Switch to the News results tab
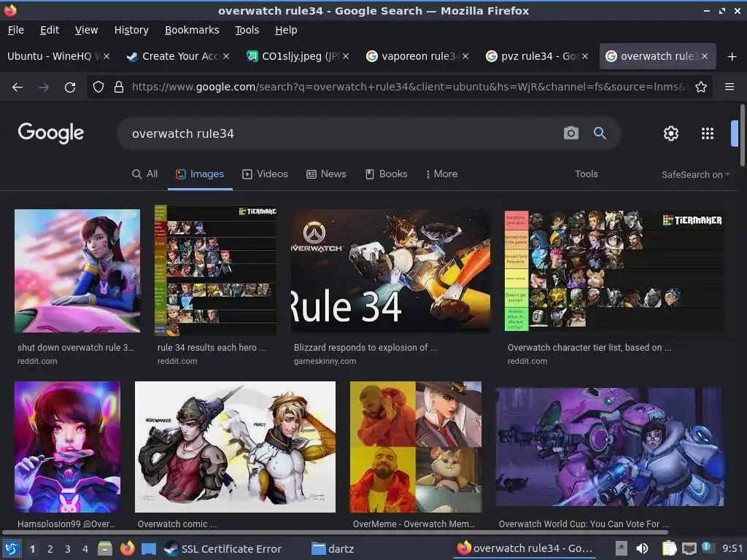 (x=326, y=174)
